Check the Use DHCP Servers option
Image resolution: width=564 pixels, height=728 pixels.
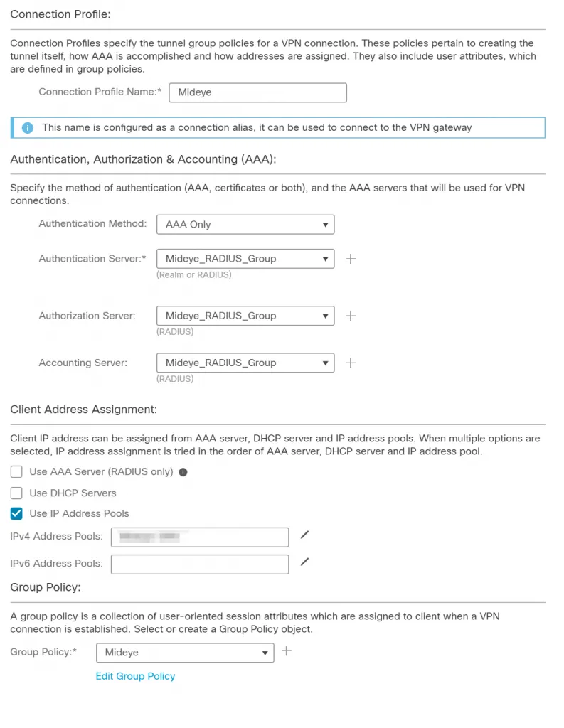pos(16,493)
